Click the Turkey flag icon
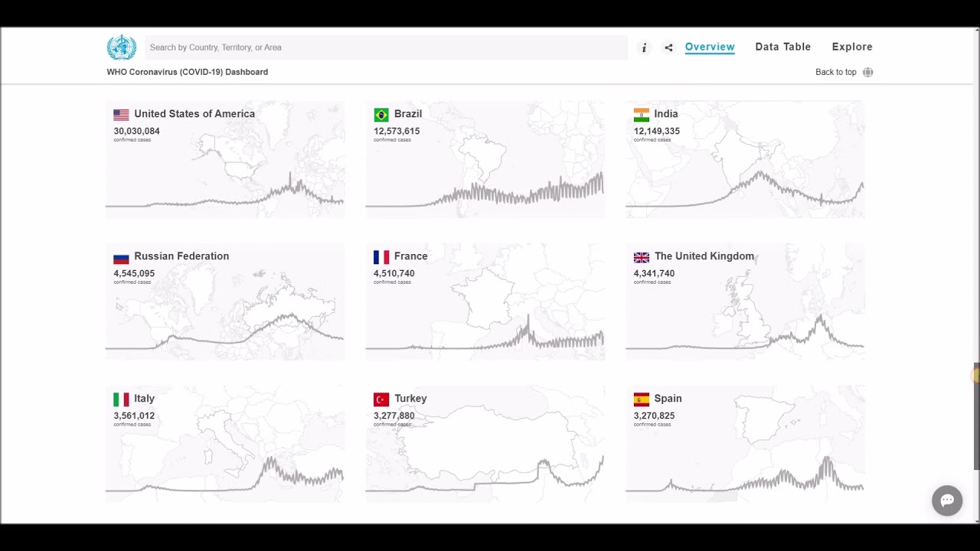980x551 pixels. 381,399
